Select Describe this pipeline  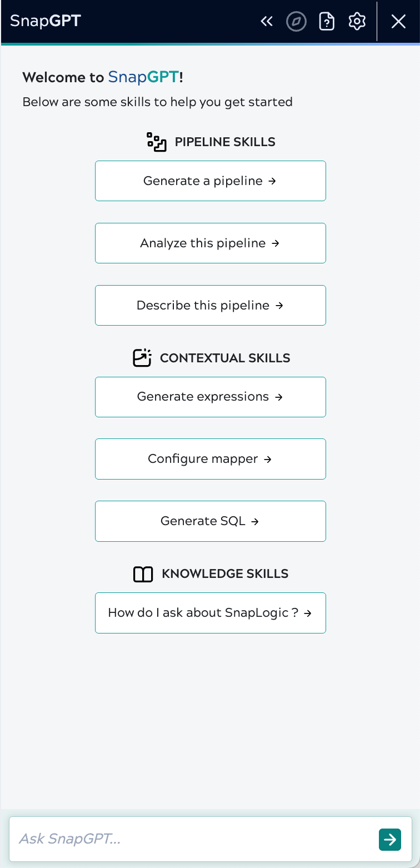pos(211,305)
